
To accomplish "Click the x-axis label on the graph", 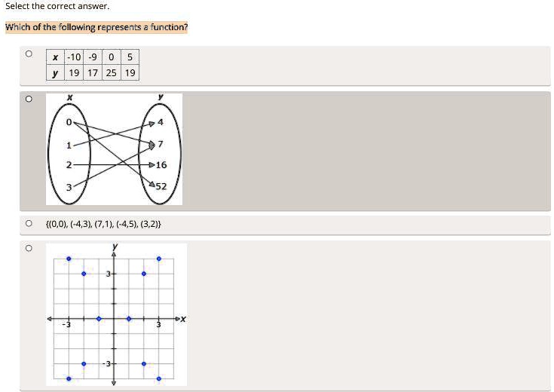I will (183, 319).
